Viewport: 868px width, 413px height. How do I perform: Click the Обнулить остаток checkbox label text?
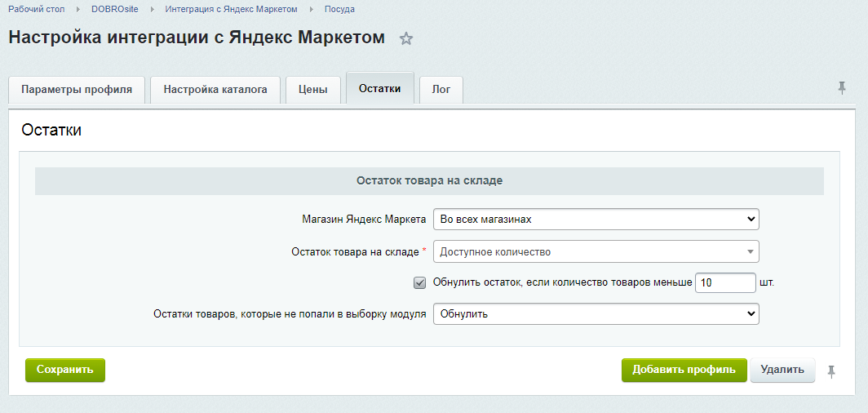[x=562, y=283]
